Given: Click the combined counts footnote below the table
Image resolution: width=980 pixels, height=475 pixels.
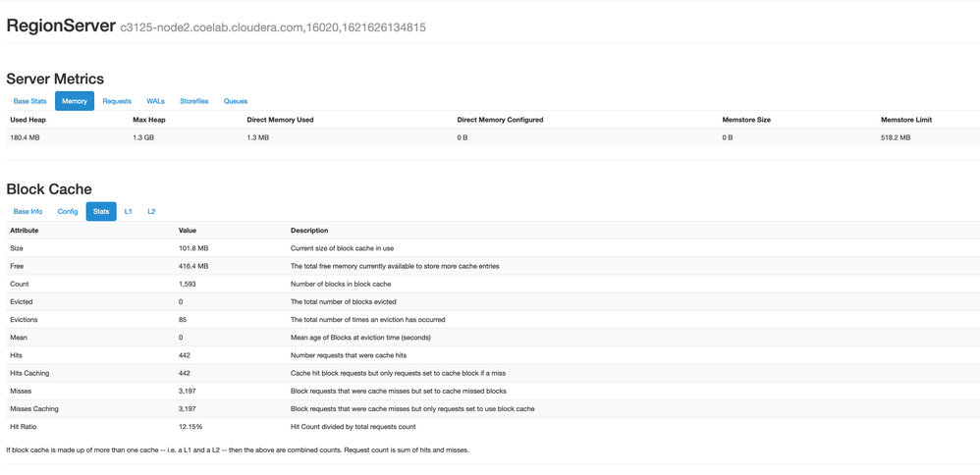Looking at the screenshot, I should [x=238, y=450].
